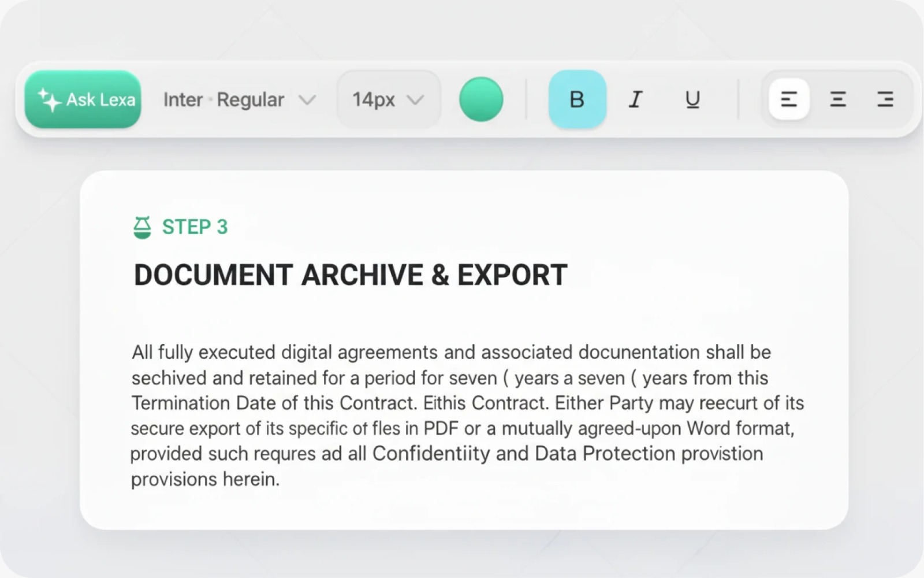The image size is (924, 578).
Task: Click the DOCUMENT ARCHIVE & EXPORT heading
Action: tap(350, 275)
